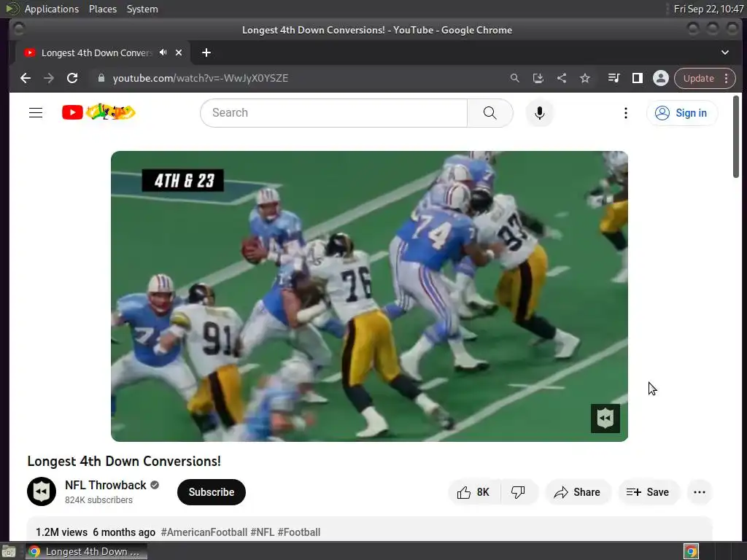The width and height of the screenshot is (747, 560).
Task: Open #Football hashtag link
Action: (x=298, y=532)
